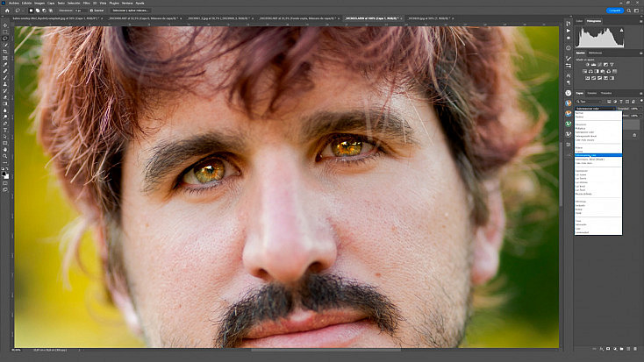
Task: Select the Eraser tool
Action: [5, 97]
